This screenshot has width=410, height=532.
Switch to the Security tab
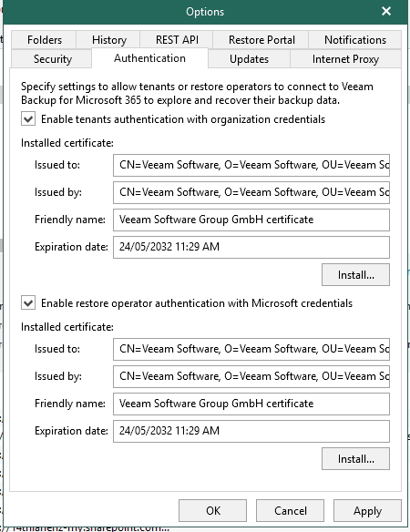pos(52,59)
